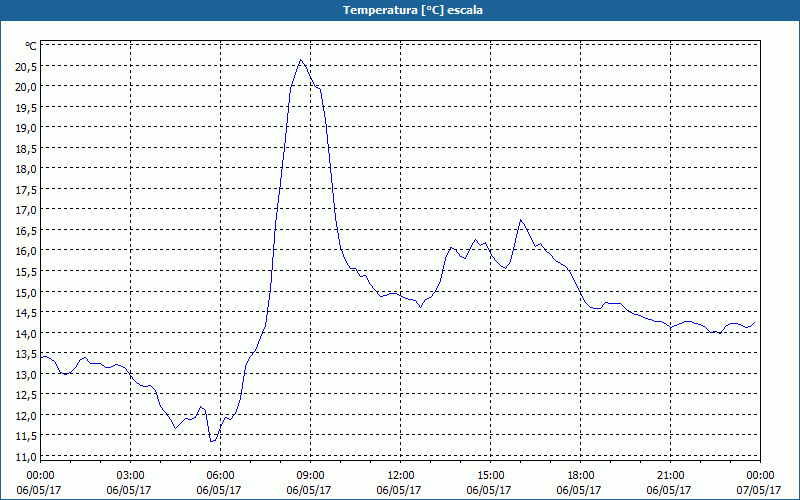Choose the 15:00 time label
Screen dimensions: 800x500
coord(490,476)
